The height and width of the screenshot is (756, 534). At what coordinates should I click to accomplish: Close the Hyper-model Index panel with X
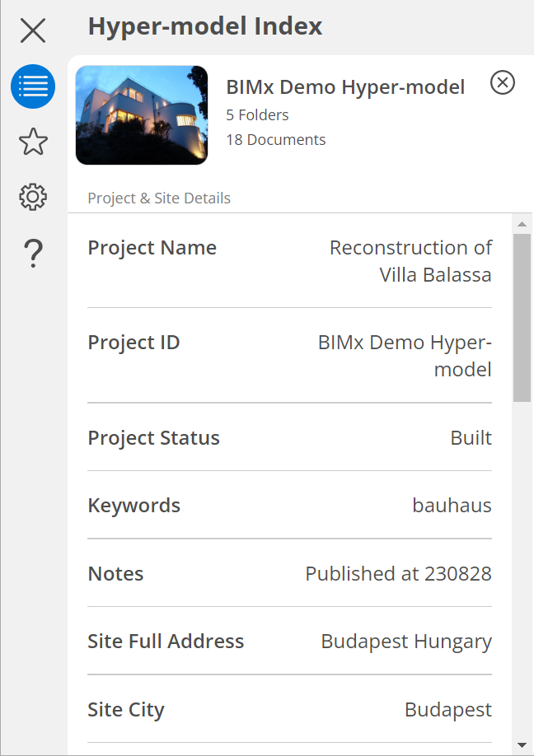[x=33, y=31]
